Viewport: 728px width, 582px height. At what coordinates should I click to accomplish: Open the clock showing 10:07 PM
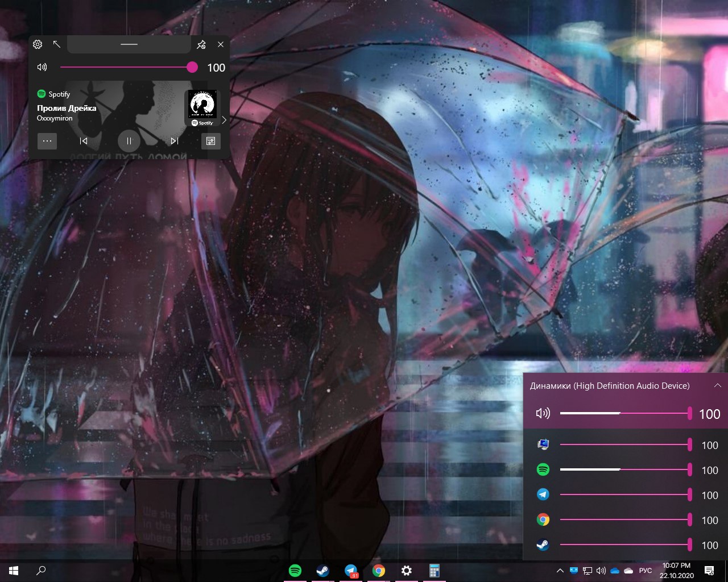(677, 571)
